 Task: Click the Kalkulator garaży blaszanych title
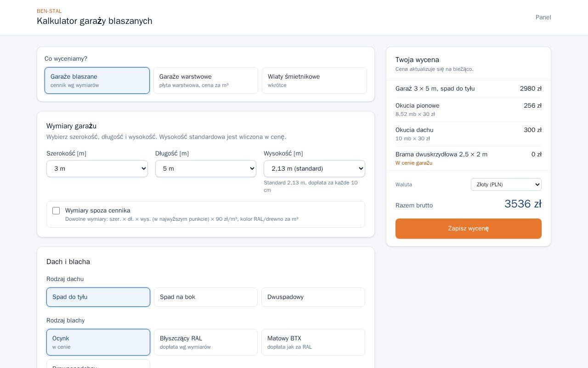(95, 21)
